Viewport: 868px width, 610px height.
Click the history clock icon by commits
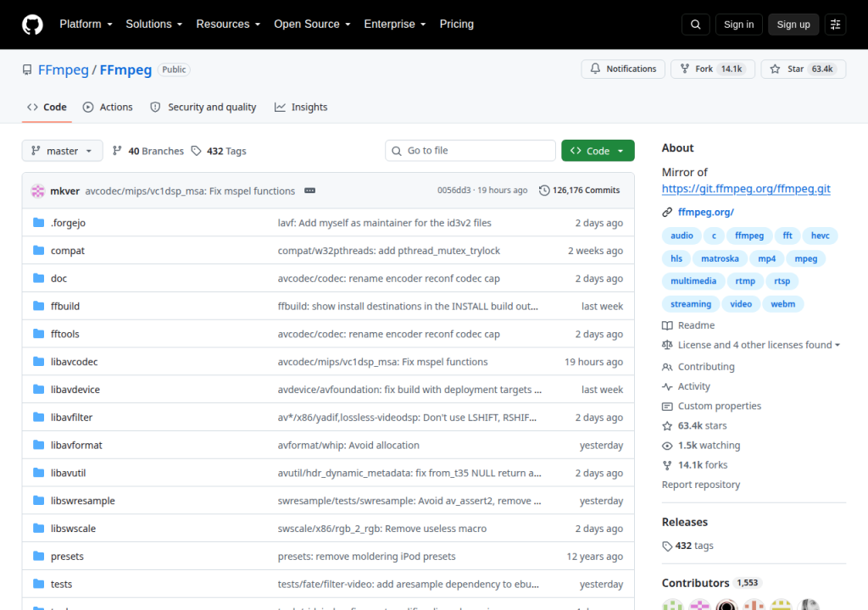tap(544, 191)
